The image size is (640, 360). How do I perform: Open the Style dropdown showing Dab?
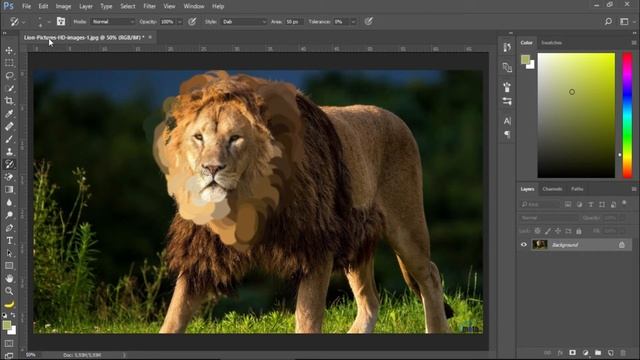click(244, 22)
